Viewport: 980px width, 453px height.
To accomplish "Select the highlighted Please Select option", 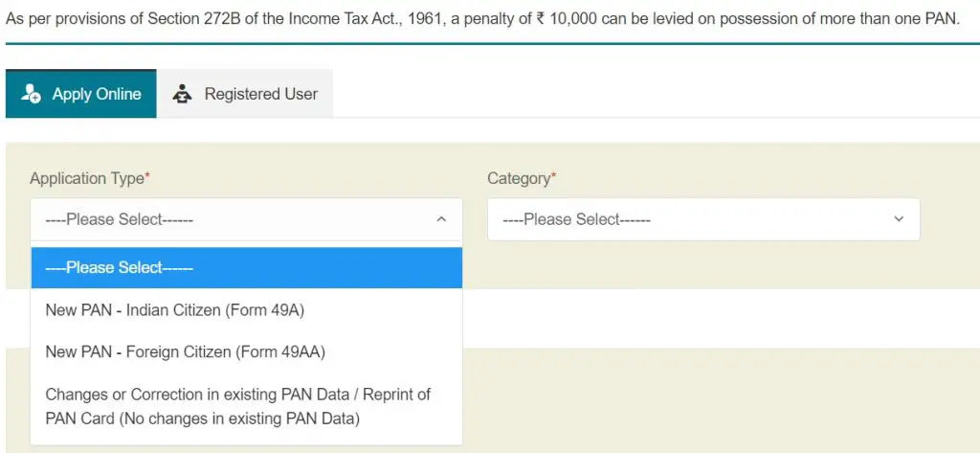I will point(246,268).
